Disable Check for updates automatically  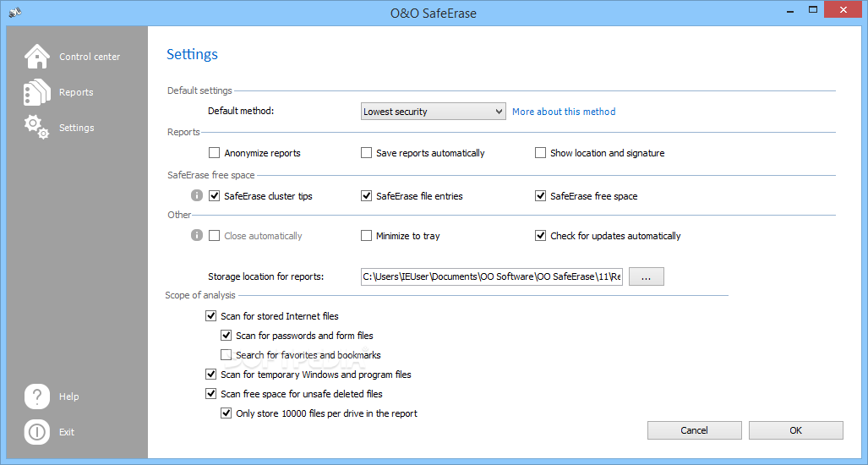click(540, 236)
